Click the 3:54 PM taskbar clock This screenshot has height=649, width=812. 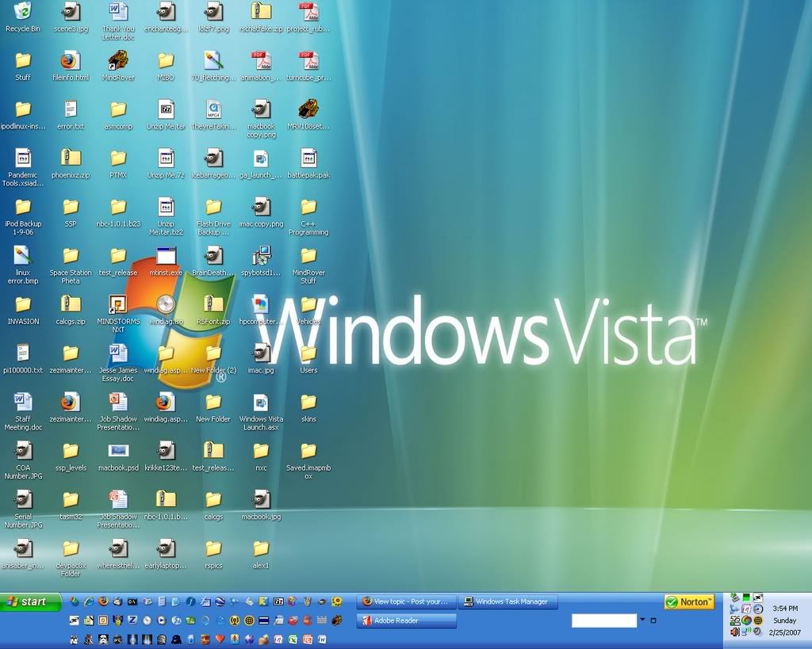pos(785,609)
